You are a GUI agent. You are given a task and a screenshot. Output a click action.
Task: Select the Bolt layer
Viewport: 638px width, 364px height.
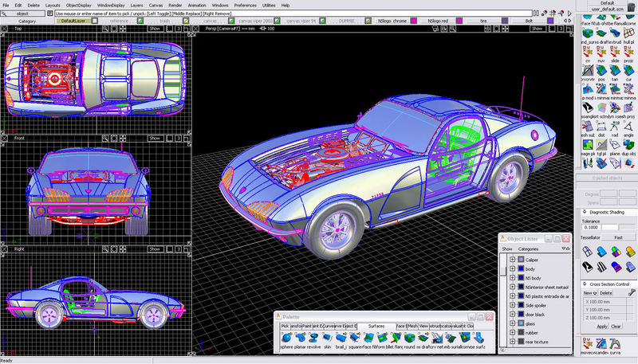(x=529, y=21)
